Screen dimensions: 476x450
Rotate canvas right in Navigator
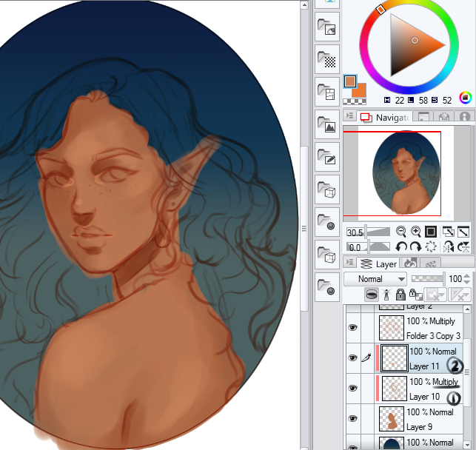point(415,247)
